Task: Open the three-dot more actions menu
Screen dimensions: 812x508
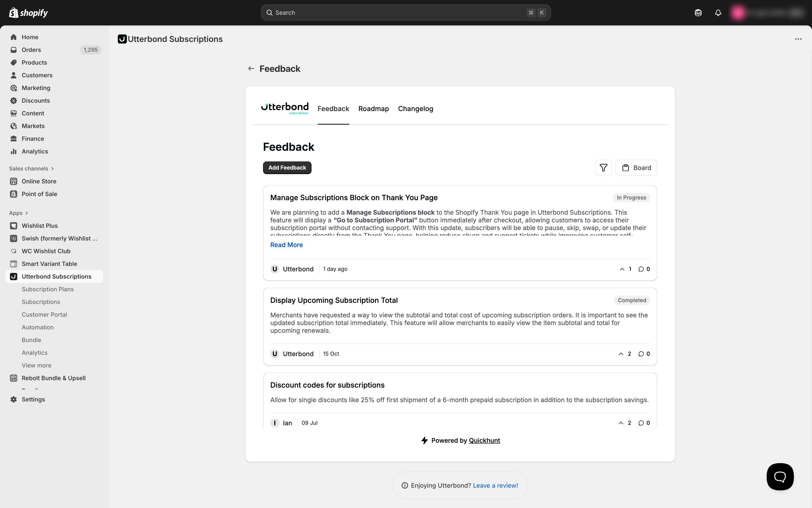Action: pos(798,39)
